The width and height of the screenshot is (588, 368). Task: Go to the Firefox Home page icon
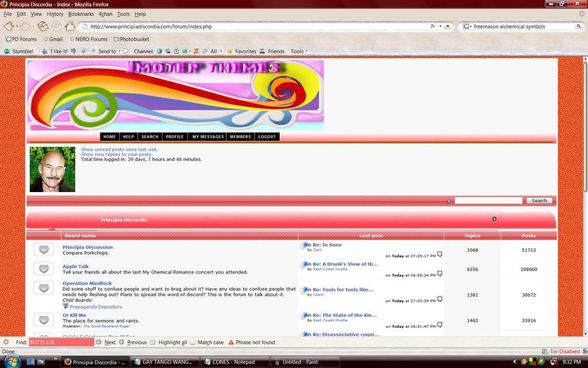click(69, 26)
